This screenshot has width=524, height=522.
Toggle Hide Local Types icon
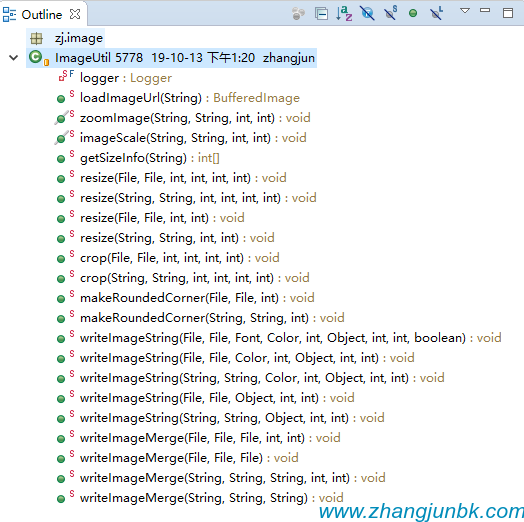(x=436, y=14)
